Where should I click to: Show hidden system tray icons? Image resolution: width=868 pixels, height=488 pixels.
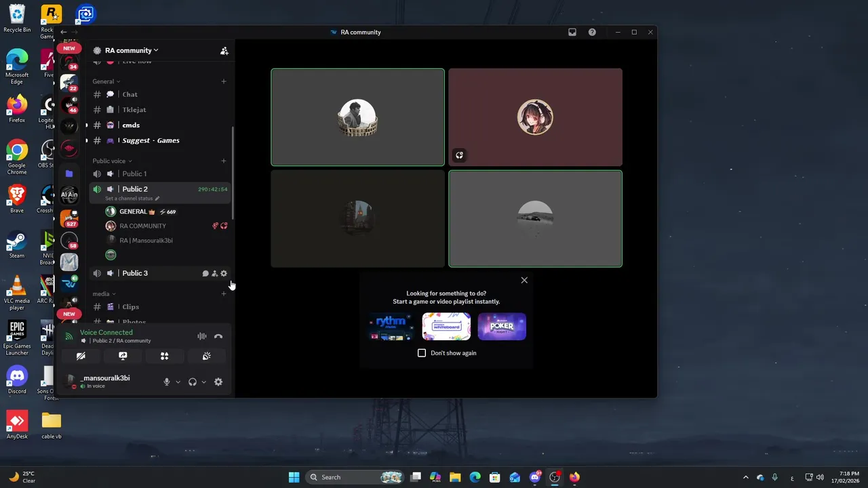point(745,477)
